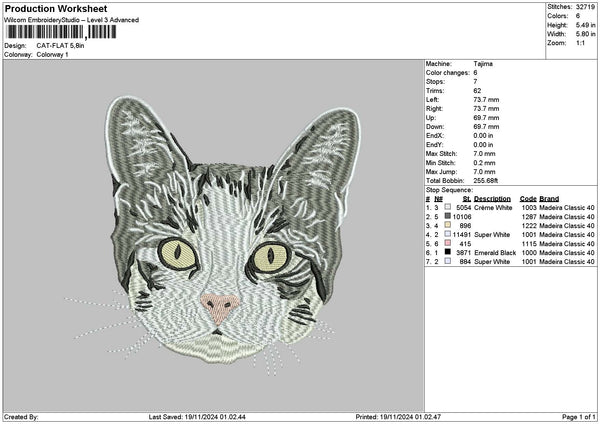
Task: Select the "Emerald Black" description
Action: click(x=495, y=253)
